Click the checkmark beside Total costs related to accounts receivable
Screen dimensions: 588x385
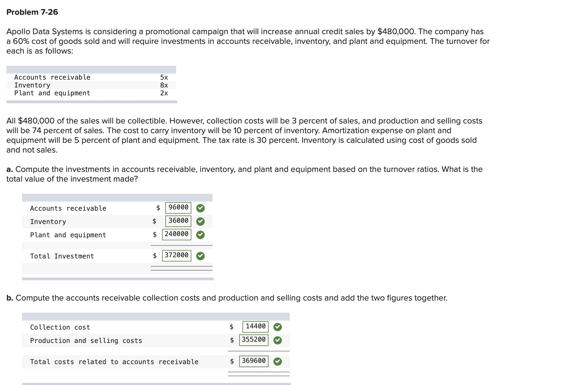pos(278,361)
